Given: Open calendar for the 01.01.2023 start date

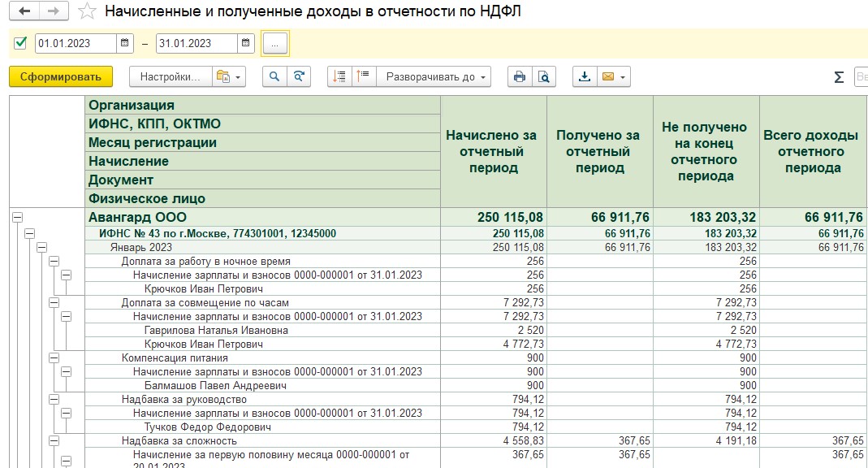Looking at the screenshot, I should pyautogui.click(x=124, y=43).
